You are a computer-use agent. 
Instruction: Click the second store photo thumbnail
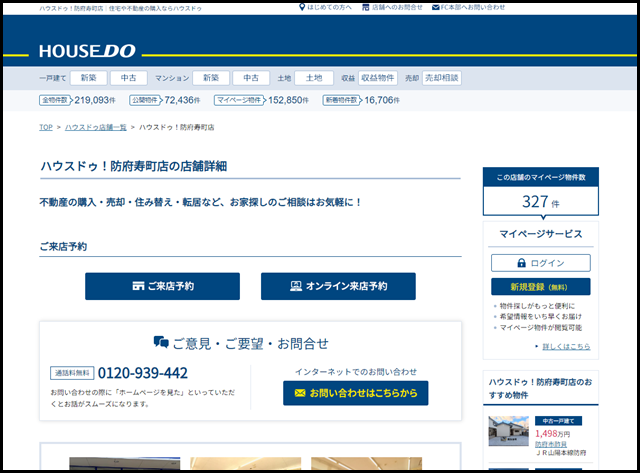[x=246, y=464]
